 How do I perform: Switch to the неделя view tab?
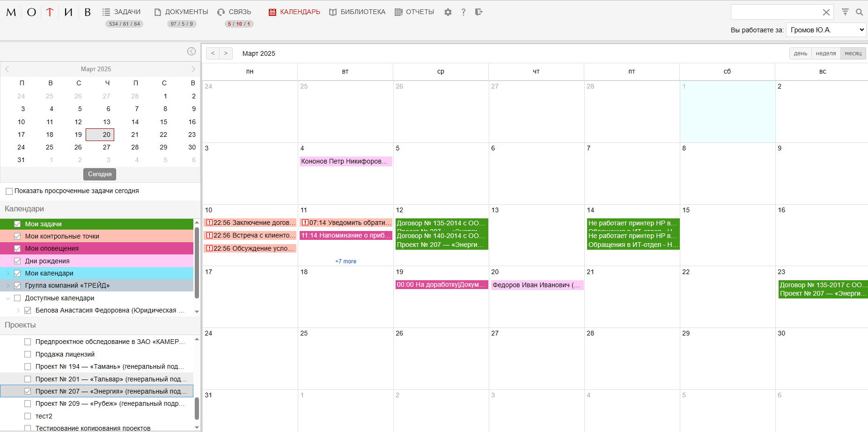coord(825,53)
